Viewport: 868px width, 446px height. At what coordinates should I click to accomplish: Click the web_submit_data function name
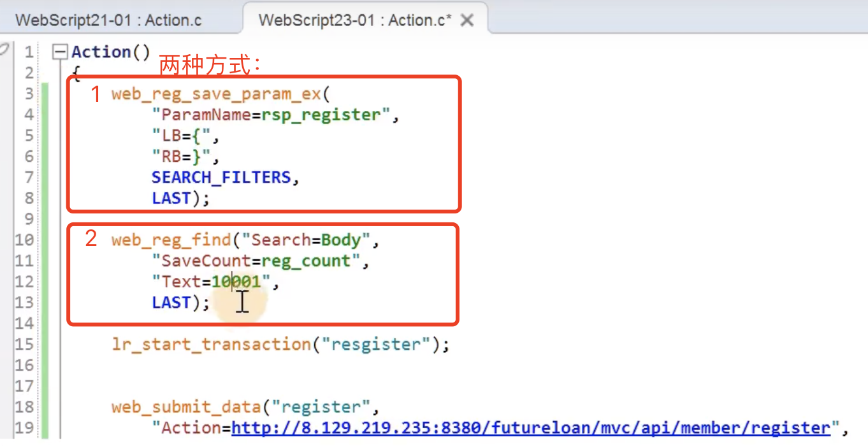coord(186,406)
